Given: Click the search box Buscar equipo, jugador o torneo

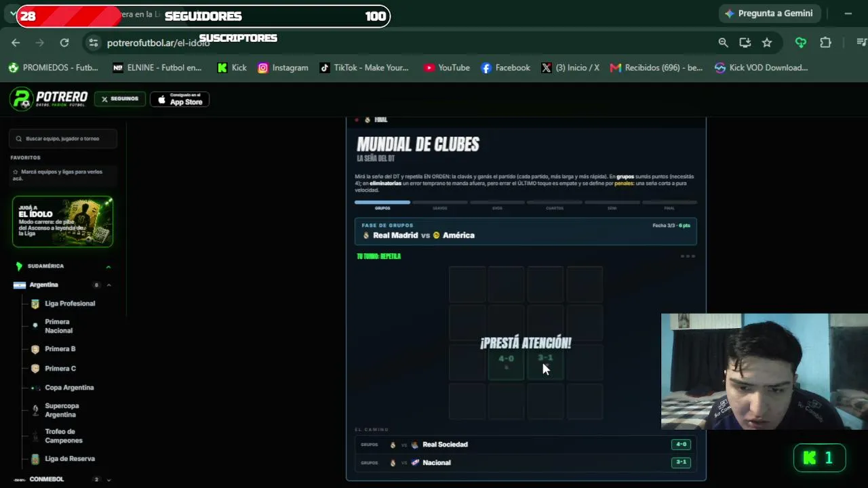Looking at the screenshot, I should (63, 139).
